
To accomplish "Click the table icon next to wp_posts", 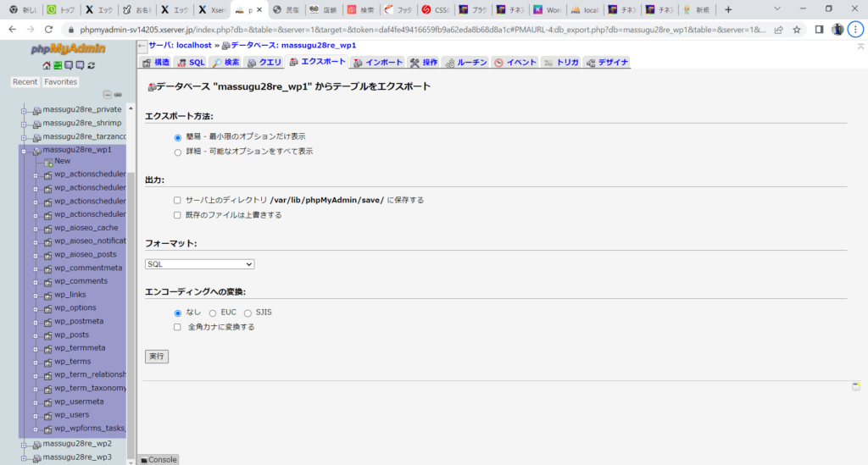I will point(48,335).
